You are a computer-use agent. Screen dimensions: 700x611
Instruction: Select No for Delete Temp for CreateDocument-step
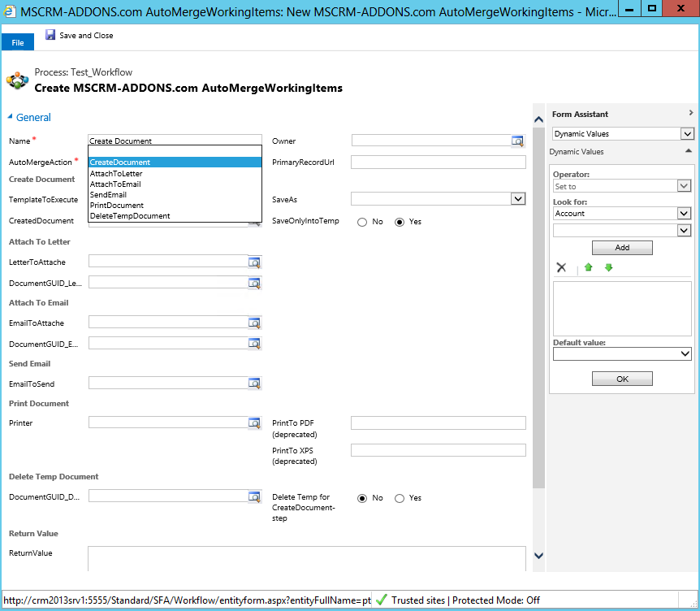(362, 498)
